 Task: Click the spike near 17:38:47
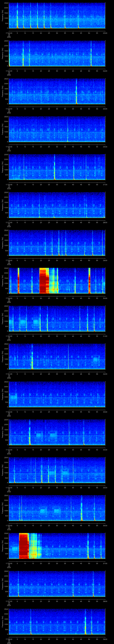(85, 621)
